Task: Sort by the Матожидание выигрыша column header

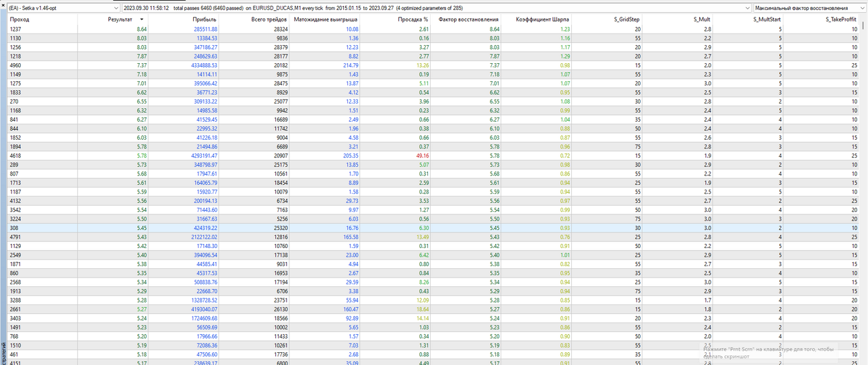Action: click(325, 19)
